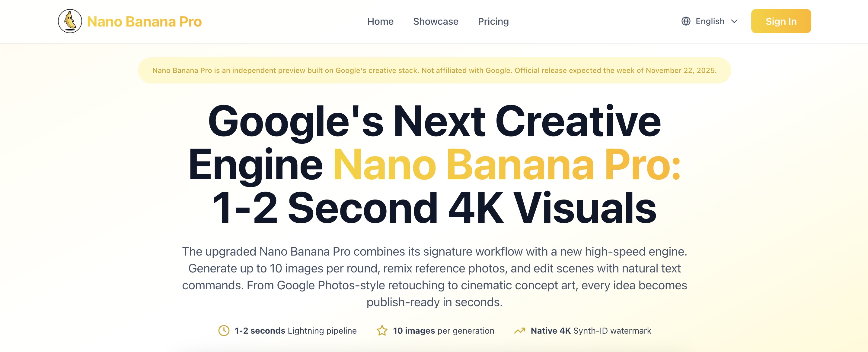Viewport: 868px width, 352px height.
Task: Expand the chevron next to English
Action: pos(735,21)
